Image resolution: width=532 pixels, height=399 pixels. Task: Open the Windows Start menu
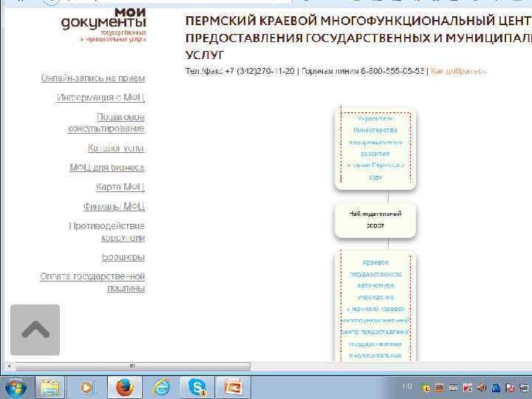(x=16, y=387)
